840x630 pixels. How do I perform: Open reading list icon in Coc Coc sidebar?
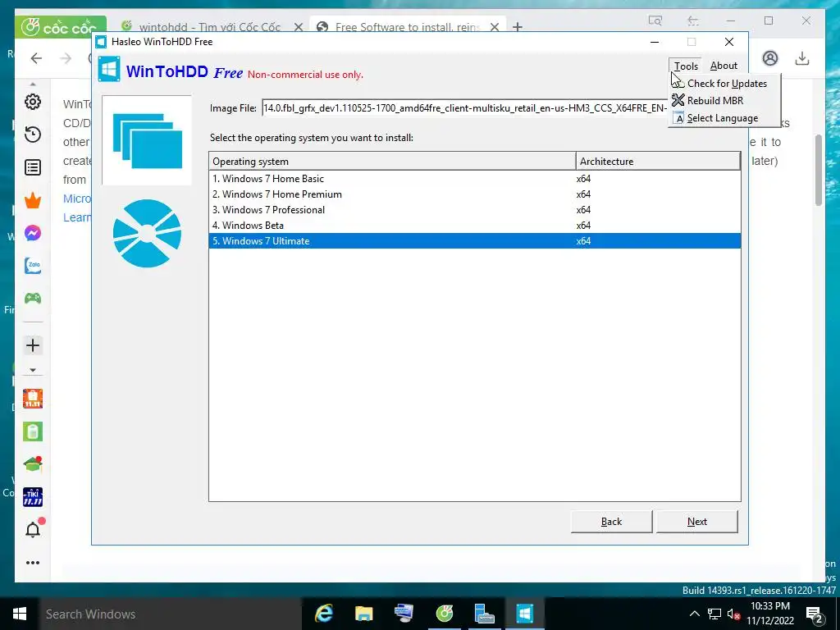click(x=33, y=167)
